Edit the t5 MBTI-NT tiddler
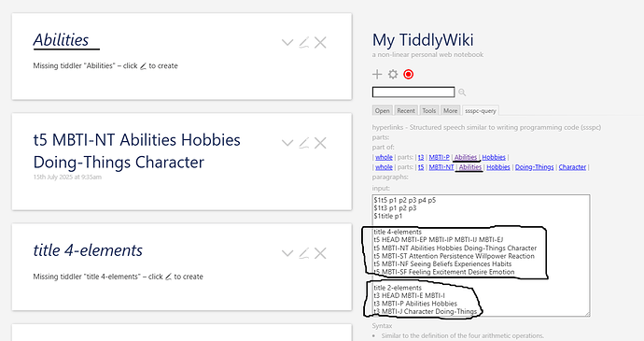This screenshot has height=341, width=644. tap(304, 143)
